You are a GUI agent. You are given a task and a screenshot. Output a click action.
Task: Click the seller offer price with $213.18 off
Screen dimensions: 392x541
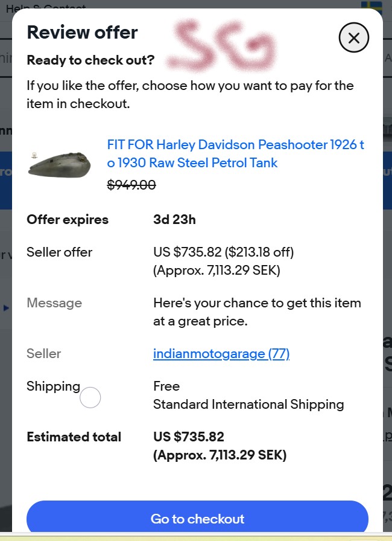click(223, 252)
